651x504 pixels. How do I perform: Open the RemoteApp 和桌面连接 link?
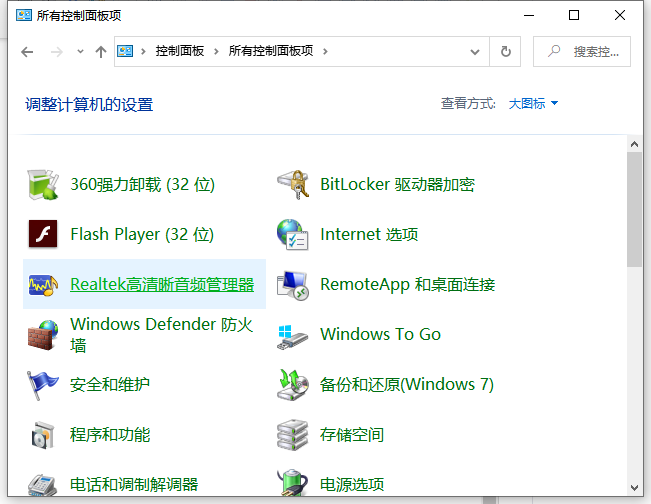[x=408, y=285]
